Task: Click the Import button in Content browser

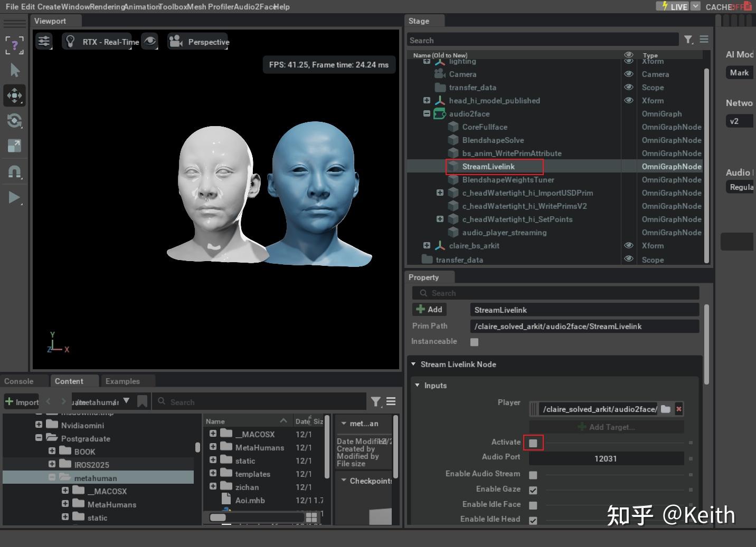Action: click(x=21, y=401)
